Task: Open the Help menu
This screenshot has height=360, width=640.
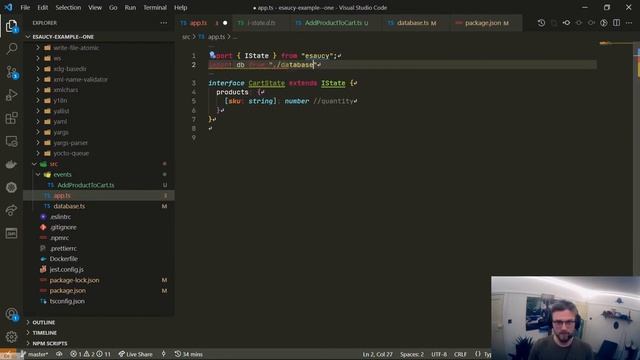Action: pyautogui.click(x=180, y=7)
